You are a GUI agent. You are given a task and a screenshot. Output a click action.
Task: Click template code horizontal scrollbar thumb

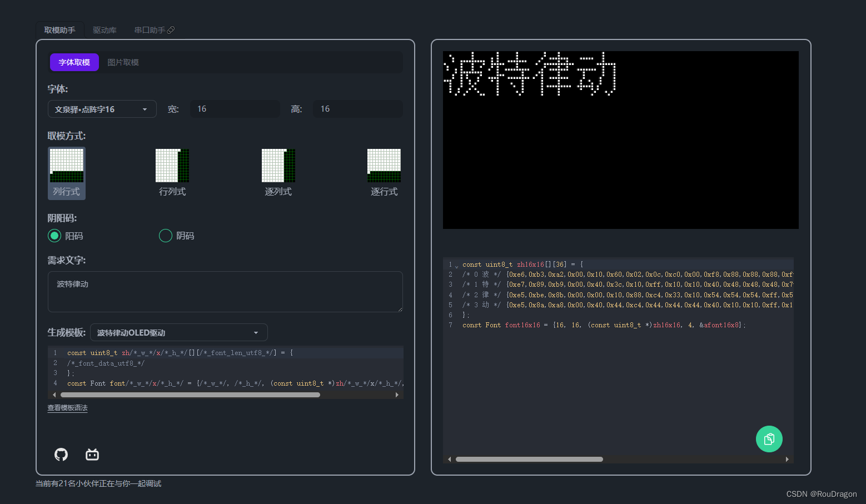(x=190, y=395)
